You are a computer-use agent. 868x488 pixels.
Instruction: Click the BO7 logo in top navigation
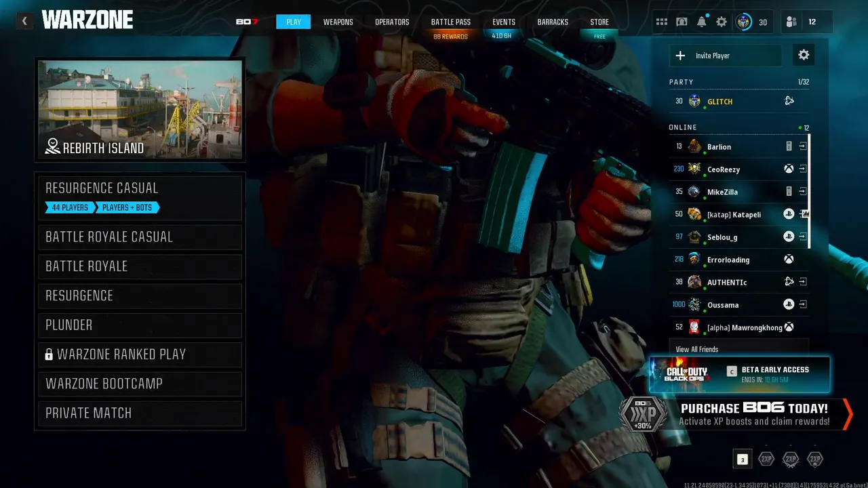point(248,22)
